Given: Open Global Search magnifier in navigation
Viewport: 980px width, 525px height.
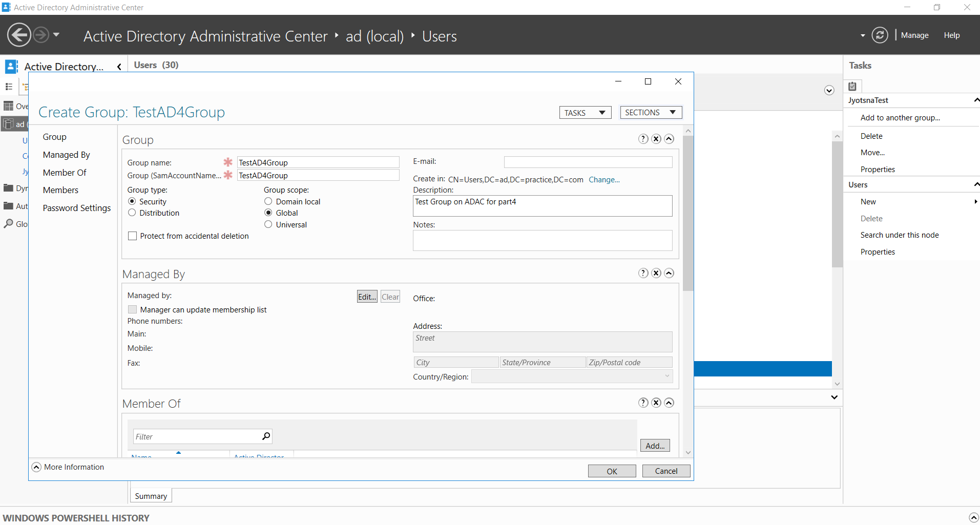Looking at the screenshot, I should click(8, 224).
